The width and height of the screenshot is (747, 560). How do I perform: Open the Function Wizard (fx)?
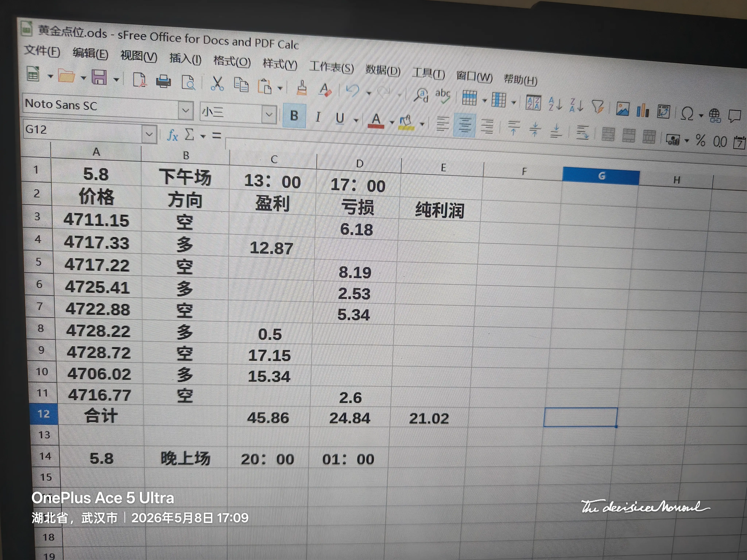click(x=173, y=135)
